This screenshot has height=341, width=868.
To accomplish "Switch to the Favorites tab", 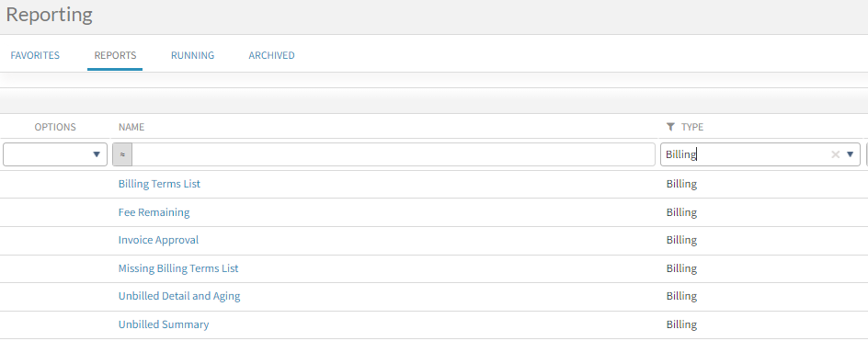I will (35, 55).
